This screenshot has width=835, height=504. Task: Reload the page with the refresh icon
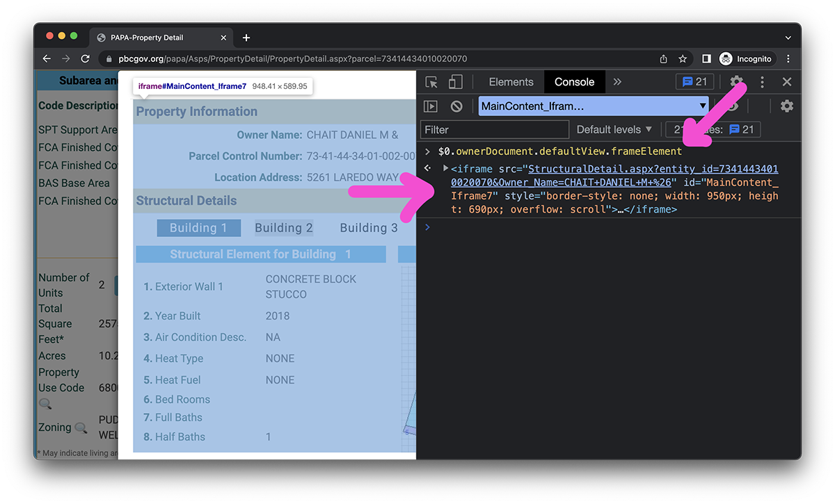pos(86,59)
